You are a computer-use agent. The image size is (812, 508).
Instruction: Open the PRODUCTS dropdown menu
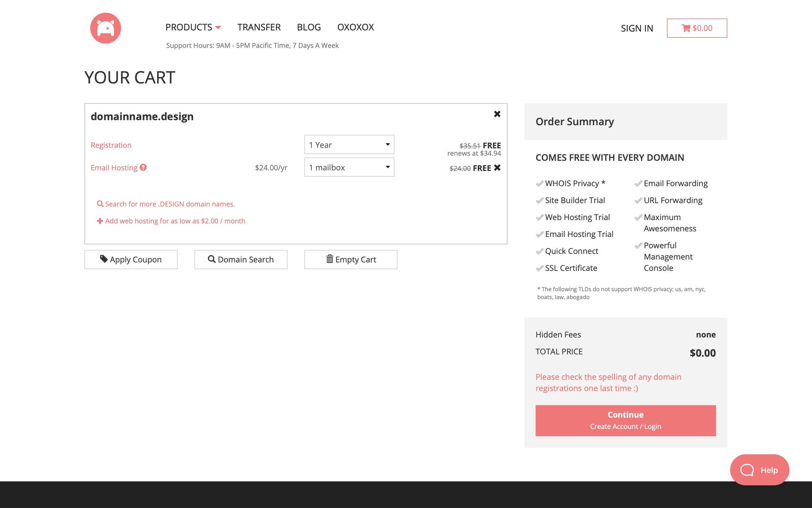[193, 27]
